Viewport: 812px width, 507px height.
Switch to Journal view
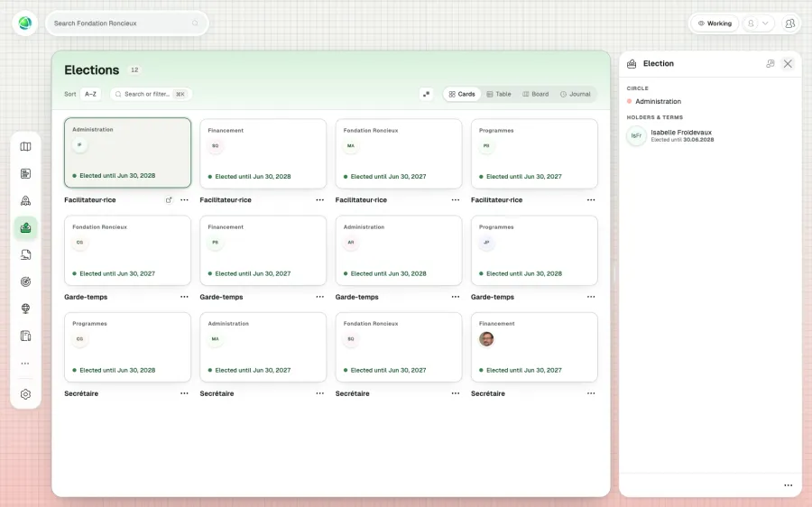point(576,94)
